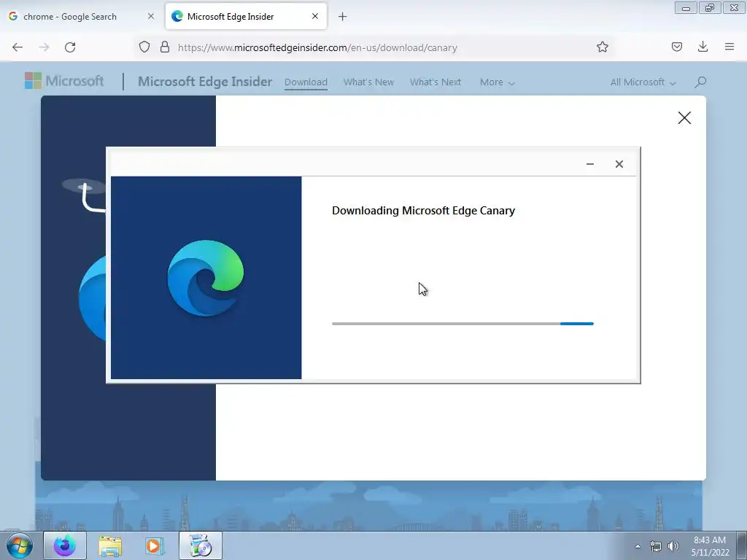The width and height of the screenshot is (747, 560).
Task: Open the Firefox downloads panel
Action: point(703,47)
